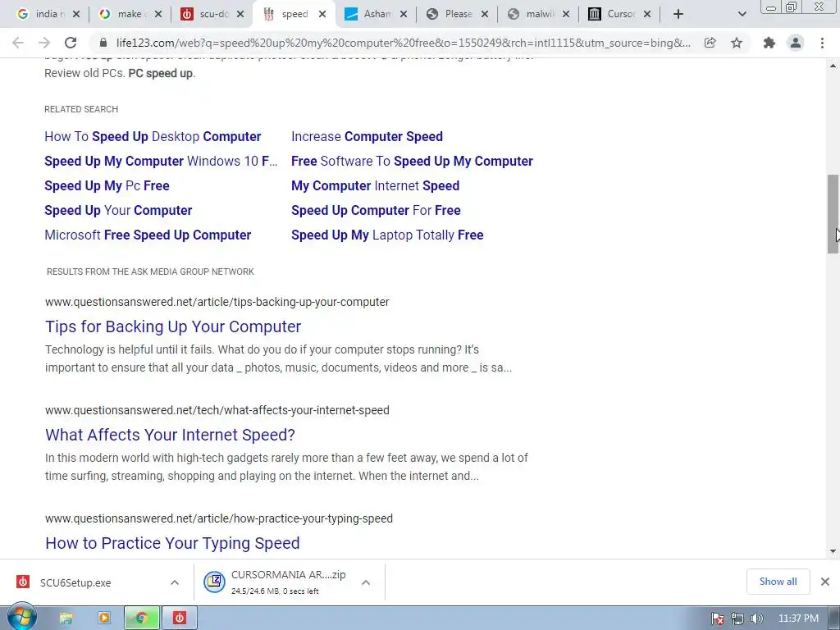Open 'Microsoft Free Speed Up Computer' link

point(148,235)
